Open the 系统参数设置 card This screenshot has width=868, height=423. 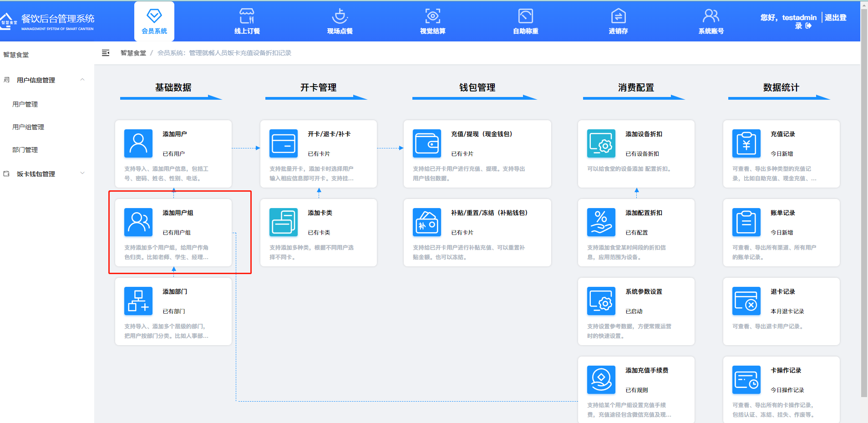click(636, 311)
